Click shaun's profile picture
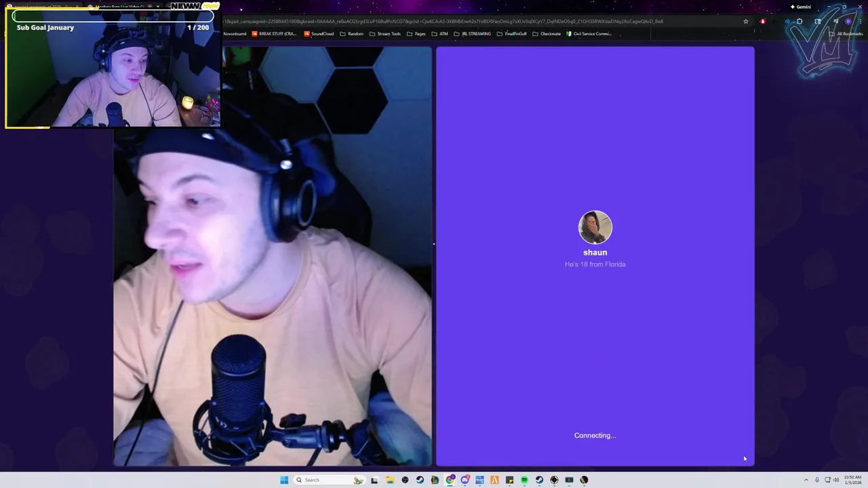The width and height of the screenshot is (868, 488). tap(595, 227)
